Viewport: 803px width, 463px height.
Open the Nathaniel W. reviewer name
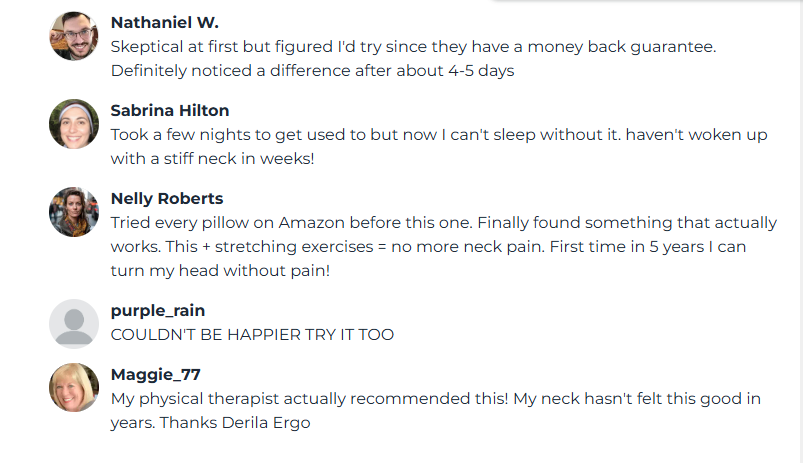point(165,22)
